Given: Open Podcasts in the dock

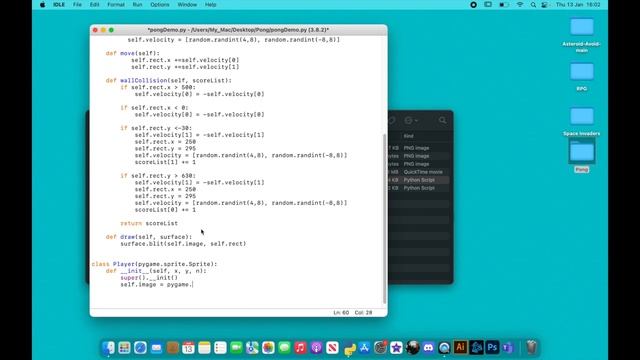Looking at the screenshot, I should (316, 348).
